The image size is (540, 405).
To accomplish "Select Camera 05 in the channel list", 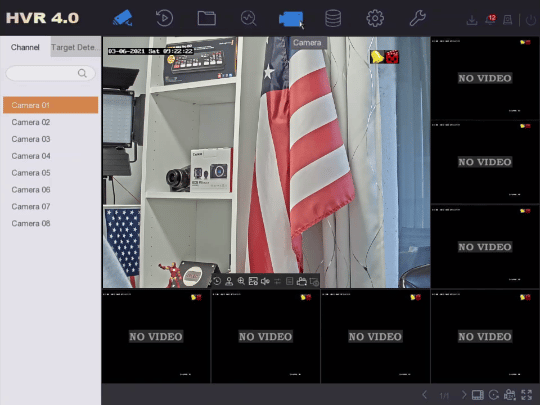I will (50, 173).
